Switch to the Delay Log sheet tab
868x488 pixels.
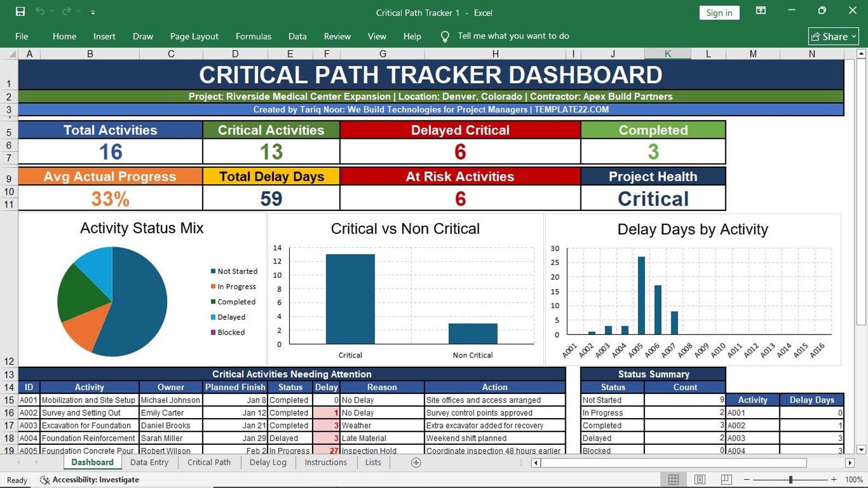[268, 462]
